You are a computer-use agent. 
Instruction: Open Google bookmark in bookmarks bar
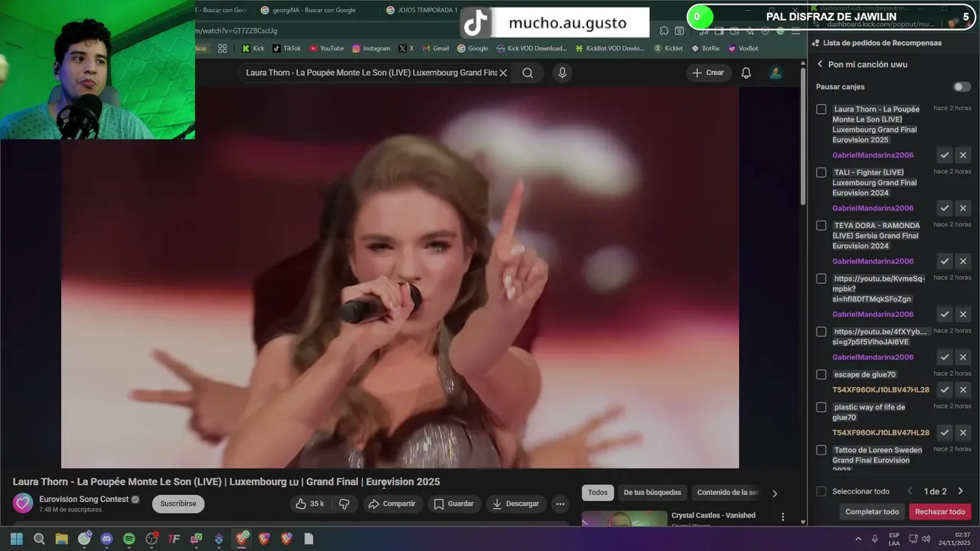pos(472,48)
